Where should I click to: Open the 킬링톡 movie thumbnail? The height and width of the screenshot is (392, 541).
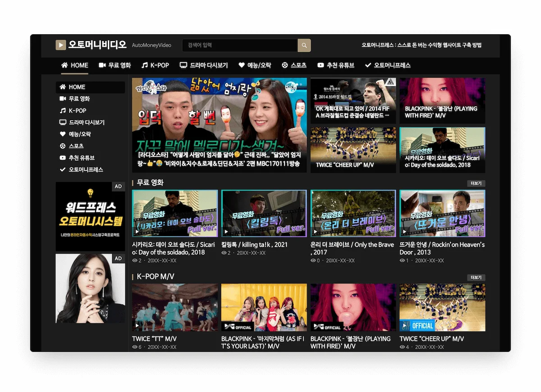[x=264, y=214]
